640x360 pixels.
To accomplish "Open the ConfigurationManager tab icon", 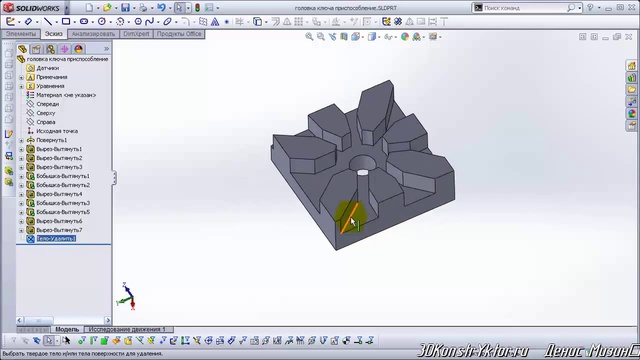I will (x=50, y=49).
